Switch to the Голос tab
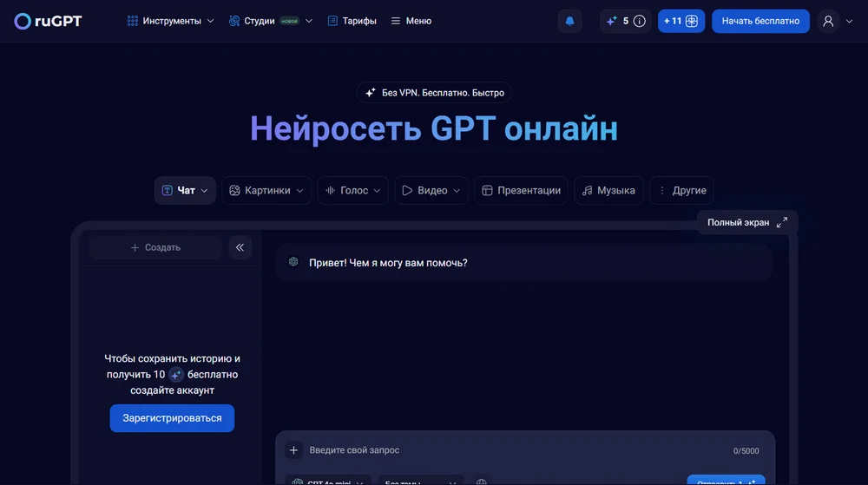Screen dimensions: 868x485 point(352,190)
